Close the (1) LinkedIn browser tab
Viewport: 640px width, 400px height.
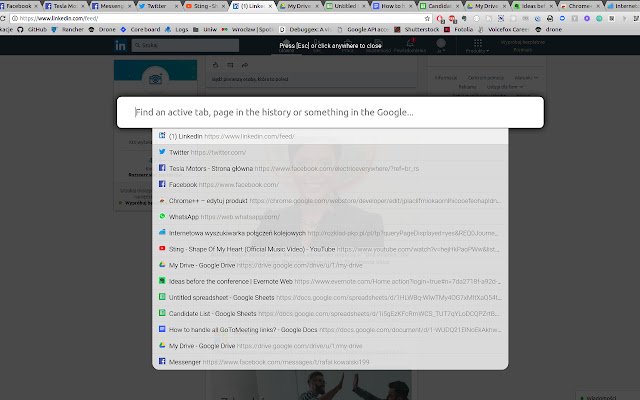[x=270, y=6]
